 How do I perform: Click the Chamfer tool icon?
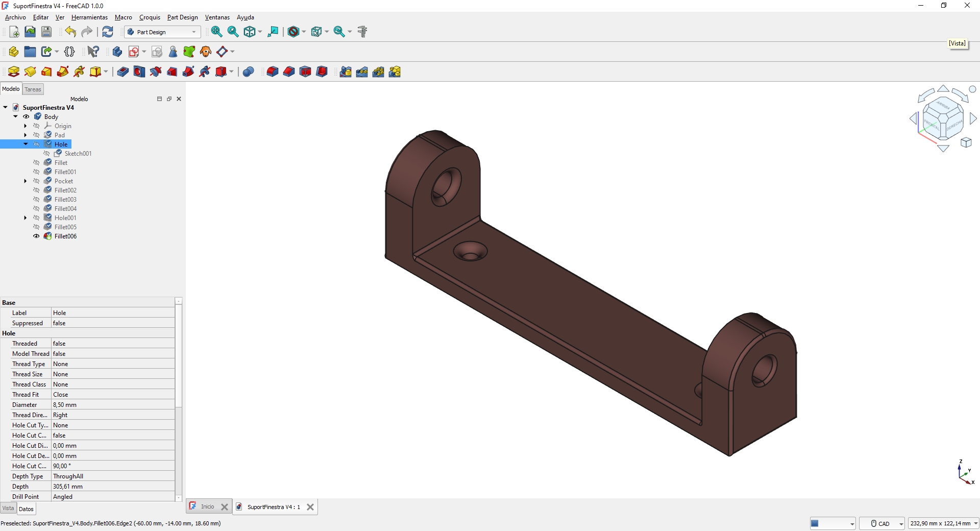[x=289, y=72]
